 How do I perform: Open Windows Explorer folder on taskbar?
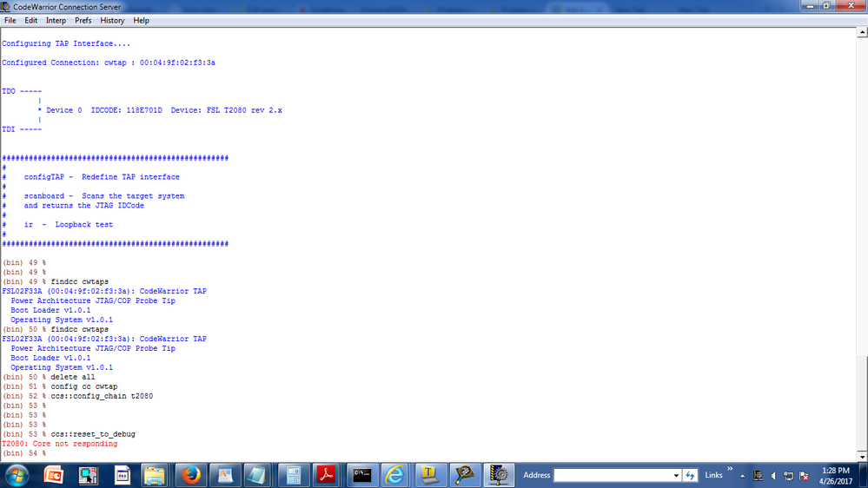click(x=155, y=475)
